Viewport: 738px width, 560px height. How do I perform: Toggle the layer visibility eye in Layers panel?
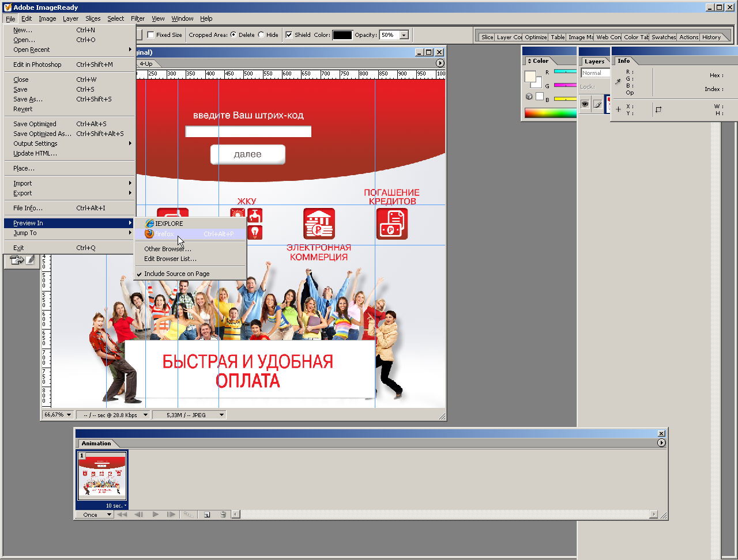point(585,104)
